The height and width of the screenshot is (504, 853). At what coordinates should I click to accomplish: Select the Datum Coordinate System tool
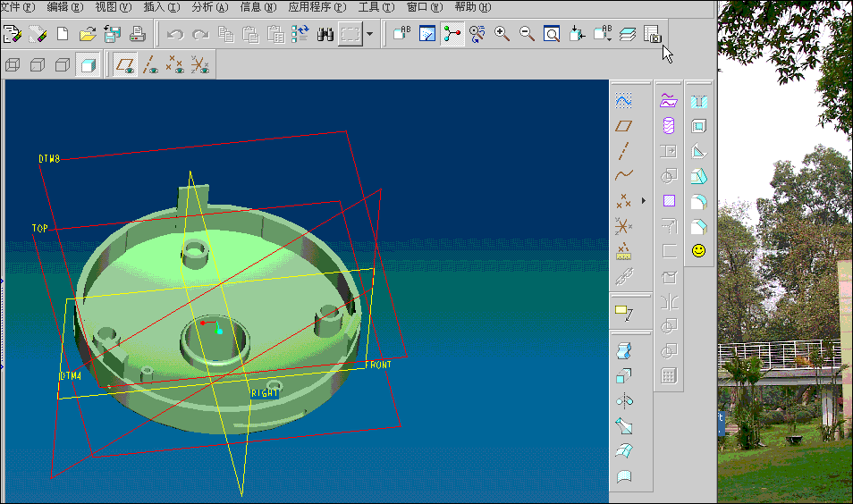(623, 226)
